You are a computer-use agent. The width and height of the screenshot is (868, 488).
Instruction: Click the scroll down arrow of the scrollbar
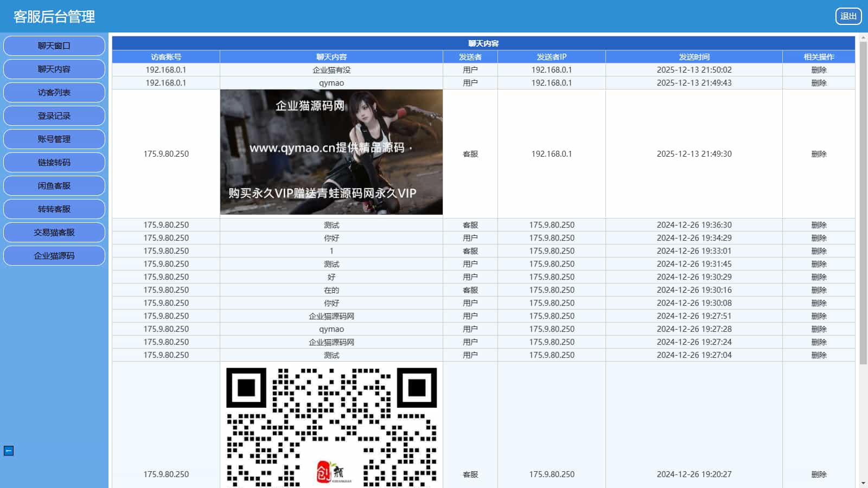863,483
